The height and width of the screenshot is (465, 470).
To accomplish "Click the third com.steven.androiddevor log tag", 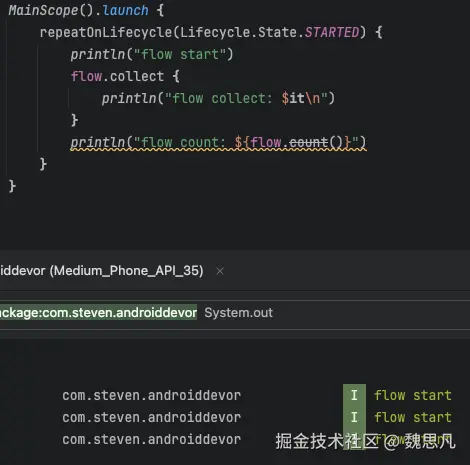I will pos(152,440).
